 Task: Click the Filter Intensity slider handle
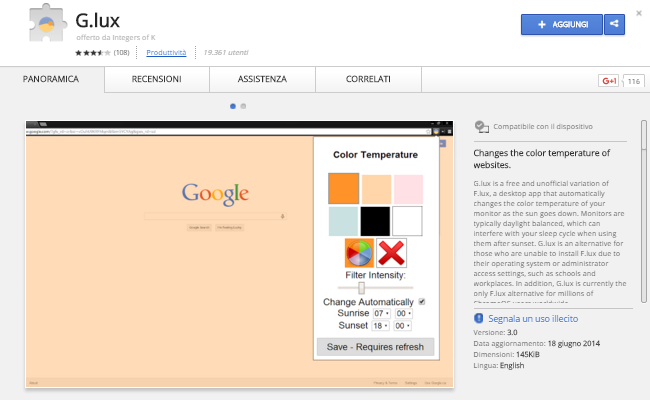(x=361, y=288)
